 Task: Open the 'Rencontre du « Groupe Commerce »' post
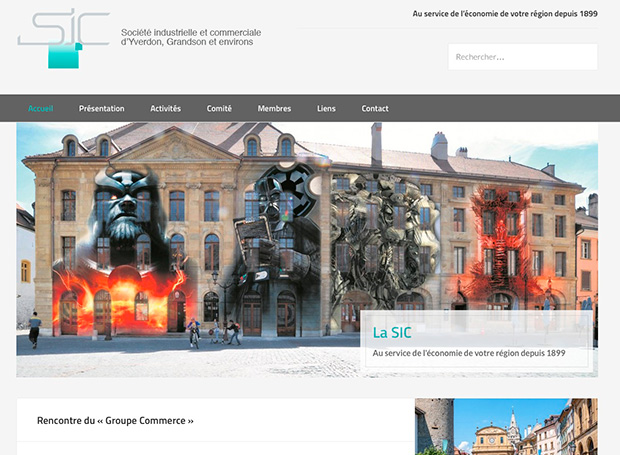coord(115,421)
